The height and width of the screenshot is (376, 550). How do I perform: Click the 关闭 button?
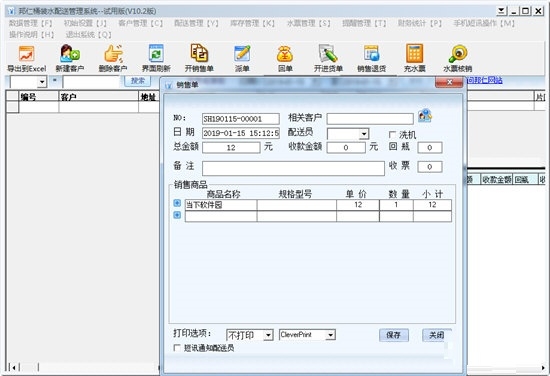point(437,335)
